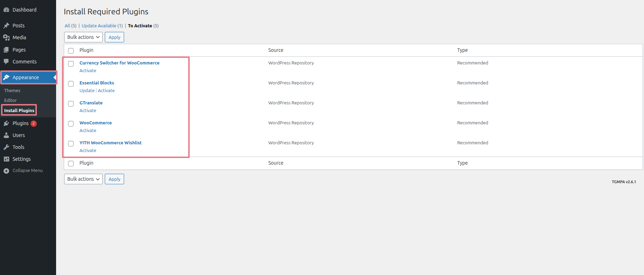Toggle select-all checkbox in table header

coord(71,51)
